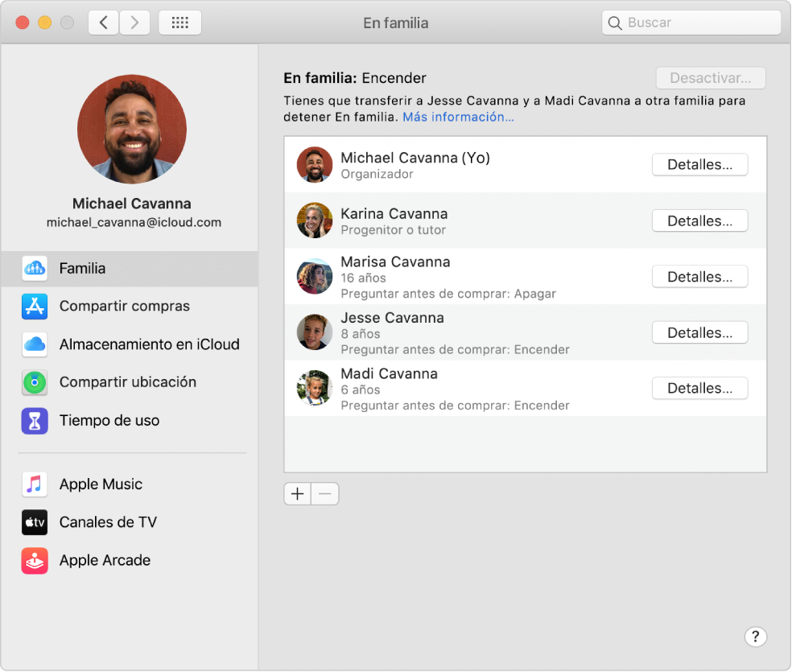
Task: Add a family member with the plus button
Action: coord(298,494)
